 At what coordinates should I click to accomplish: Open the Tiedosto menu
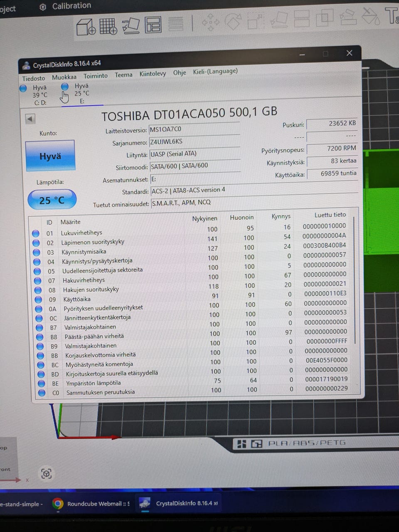click(34, 78)
